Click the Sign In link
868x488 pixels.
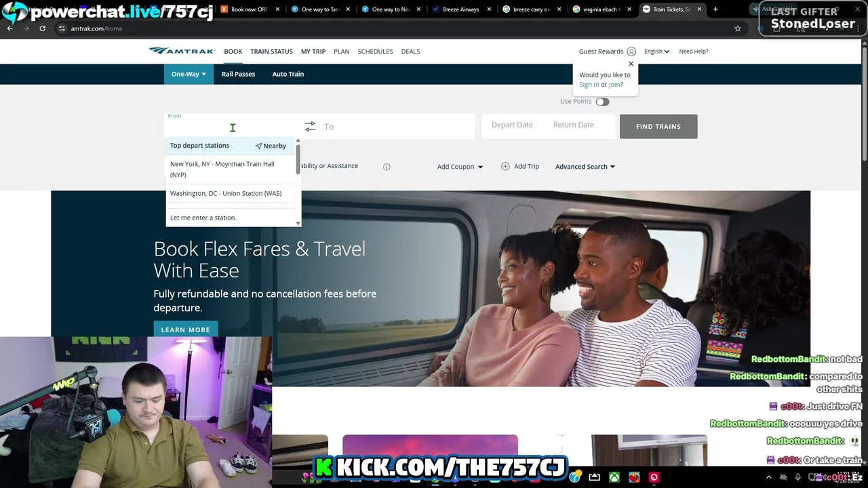(589, 85)
